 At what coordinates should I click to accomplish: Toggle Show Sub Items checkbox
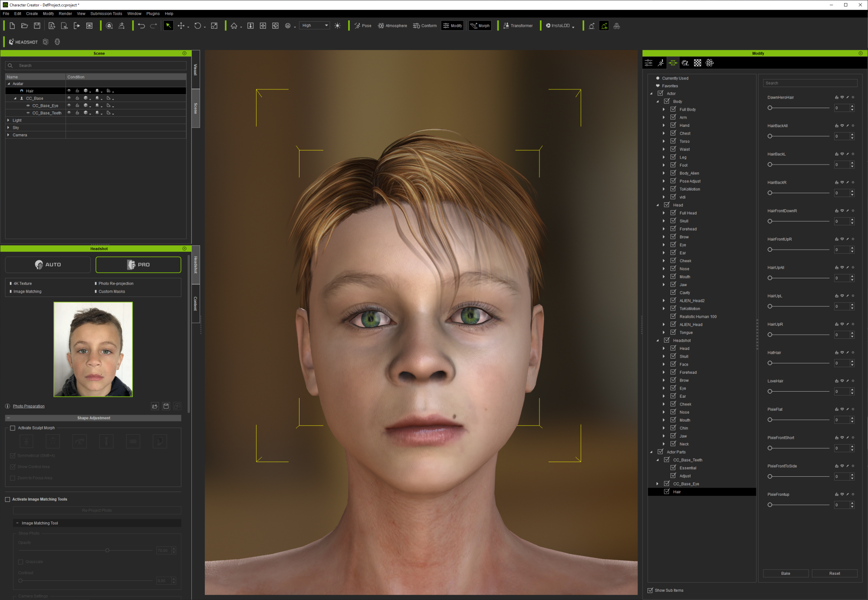pyautogui.click(x=650, y=590)
